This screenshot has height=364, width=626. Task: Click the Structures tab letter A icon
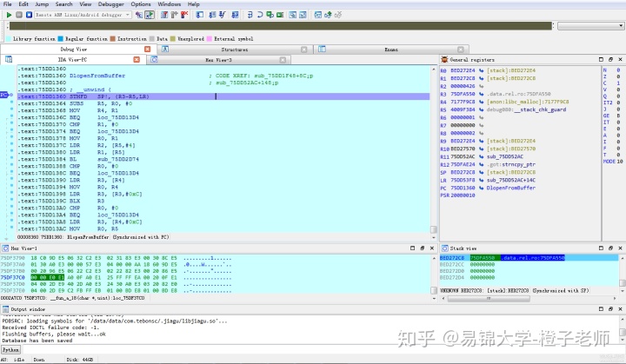[x=165, y=50]
